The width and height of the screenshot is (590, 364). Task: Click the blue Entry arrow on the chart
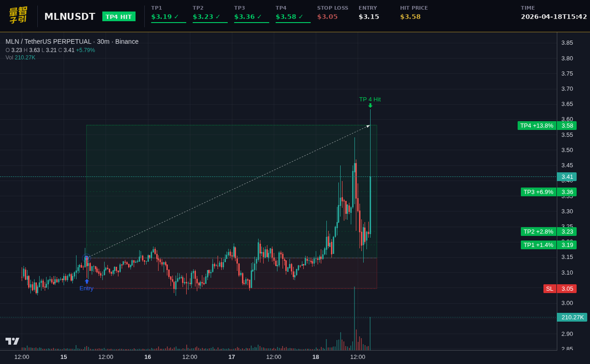(x=87, y=280)
